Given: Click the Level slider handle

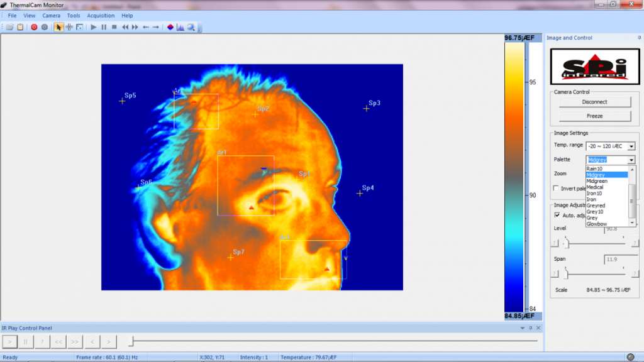Looking at the screenshot, I should tap(565, 243).
